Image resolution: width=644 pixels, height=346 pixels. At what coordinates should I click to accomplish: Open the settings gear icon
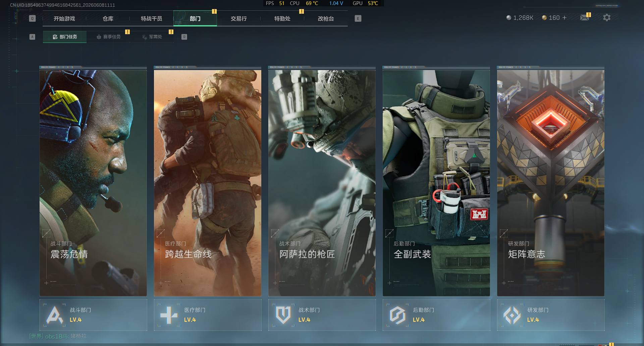(x=606, y=18)
